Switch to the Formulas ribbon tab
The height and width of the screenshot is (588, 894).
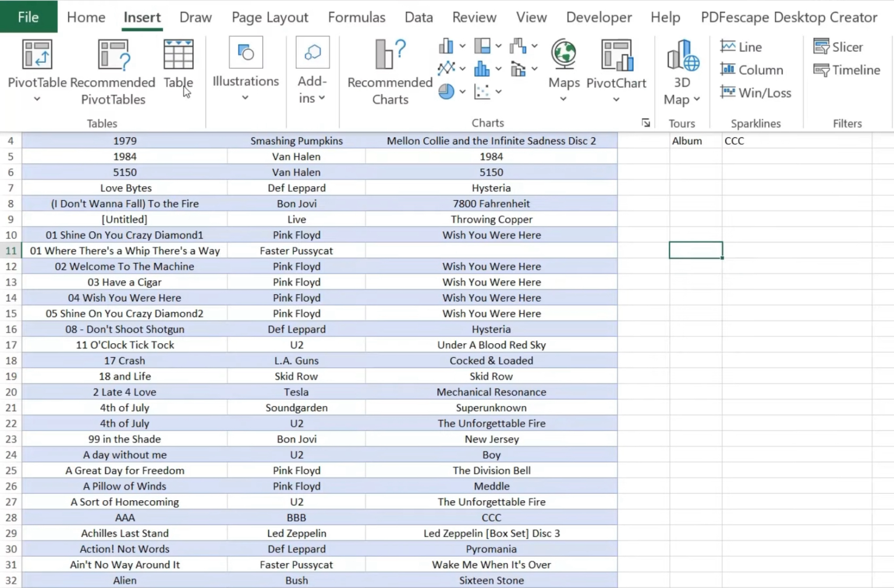pos(357,17)
